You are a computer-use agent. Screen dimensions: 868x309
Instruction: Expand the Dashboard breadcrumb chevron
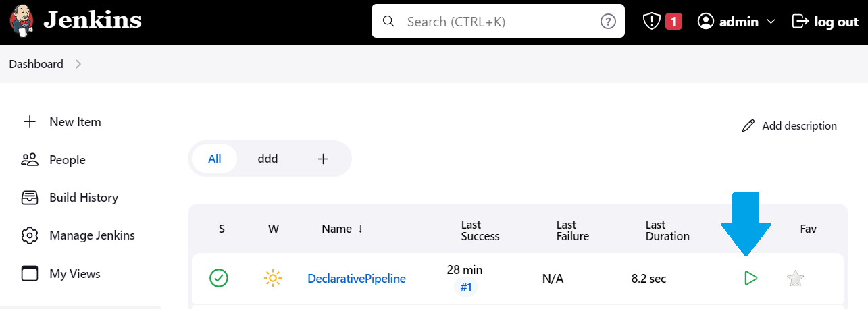click(x=78, y=64)
